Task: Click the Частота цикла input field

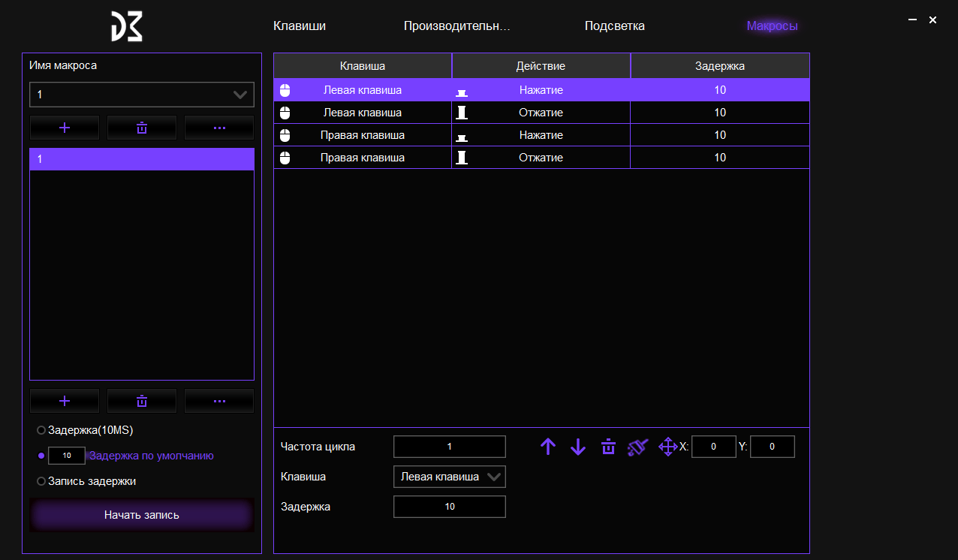Action: click(x=450, y=447)
